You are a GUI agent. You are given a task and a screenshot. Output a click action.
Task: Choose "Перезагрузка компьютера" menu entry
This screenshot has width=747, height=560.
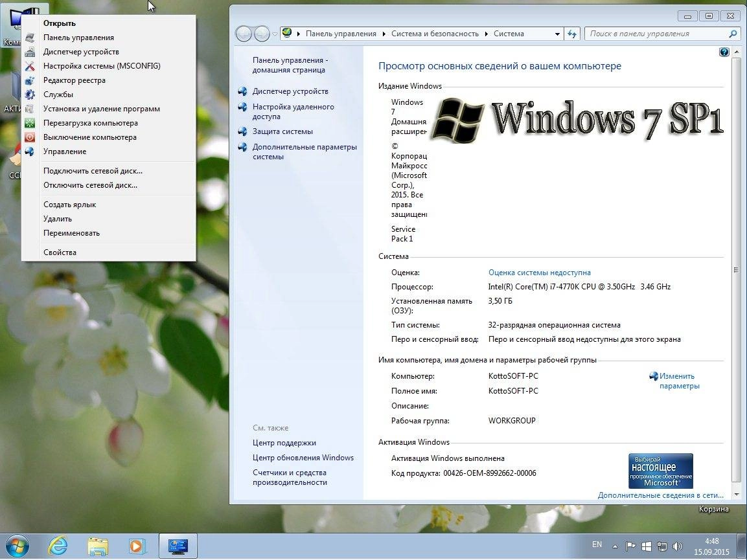(109, 124)
